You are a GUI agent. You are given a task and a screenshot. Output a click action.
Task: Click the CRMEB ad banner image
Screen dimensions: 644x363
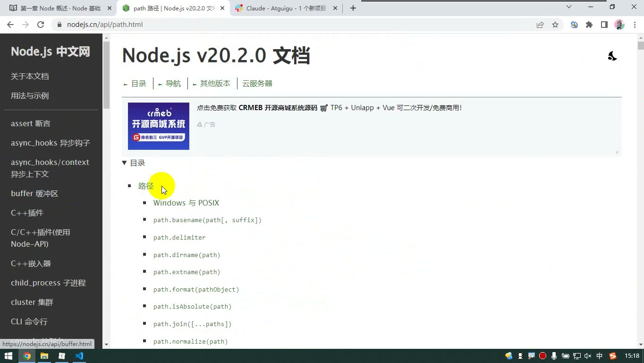[x=159, y=126]
